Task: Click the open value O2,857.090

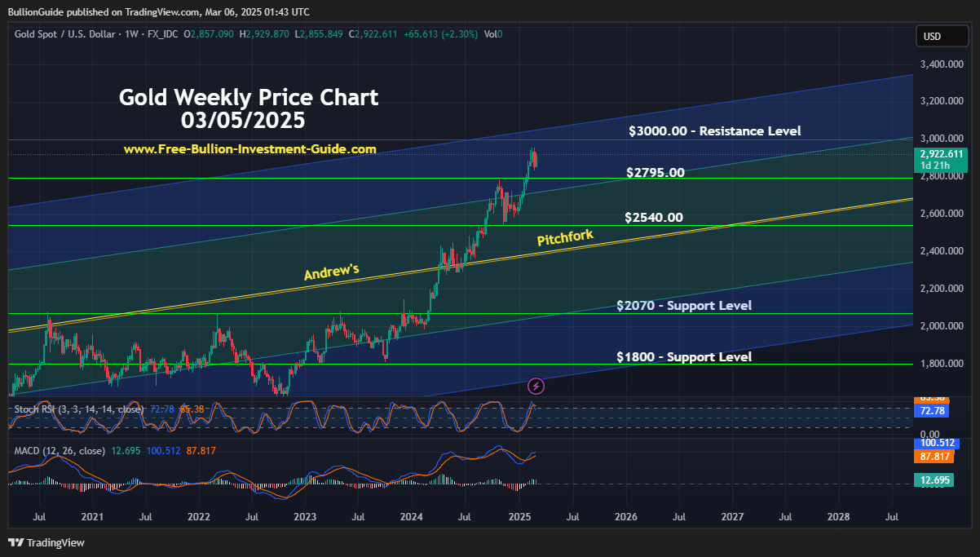Action: click(209, 34)
